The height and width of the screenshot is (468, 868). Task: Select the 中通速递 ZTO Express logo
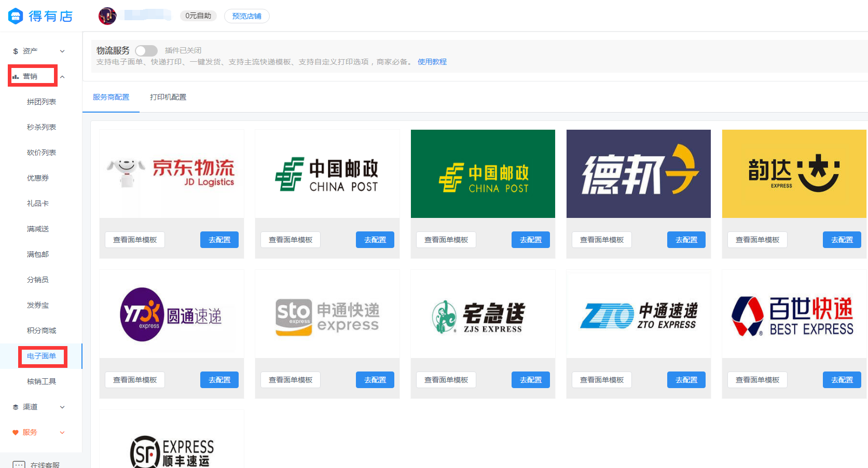coord(639,314)
